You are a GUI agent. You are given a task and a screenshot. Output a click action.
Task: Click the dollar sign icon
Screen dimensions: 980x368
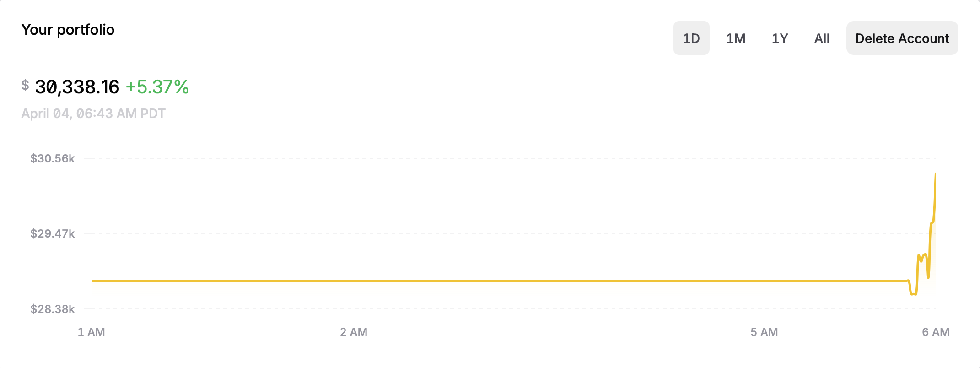[x=25, y=85]
